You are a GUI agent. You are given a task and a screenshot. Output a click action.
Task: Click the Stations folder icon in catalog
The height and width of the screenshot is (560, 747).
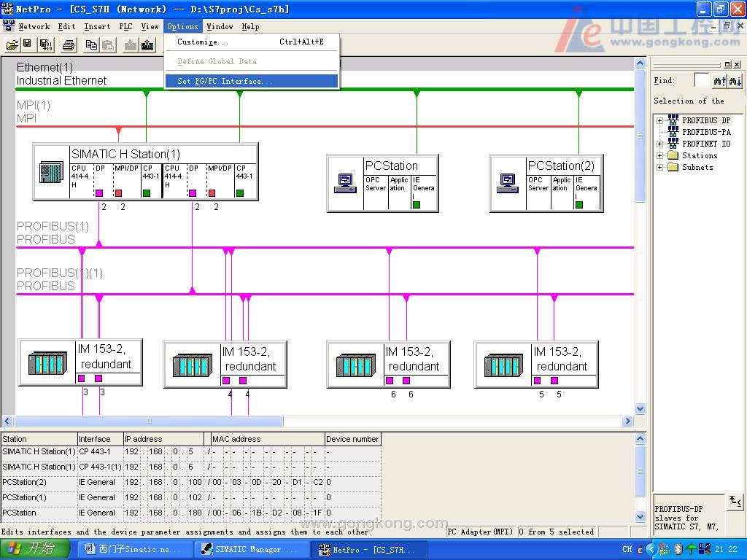coord(673,155)
